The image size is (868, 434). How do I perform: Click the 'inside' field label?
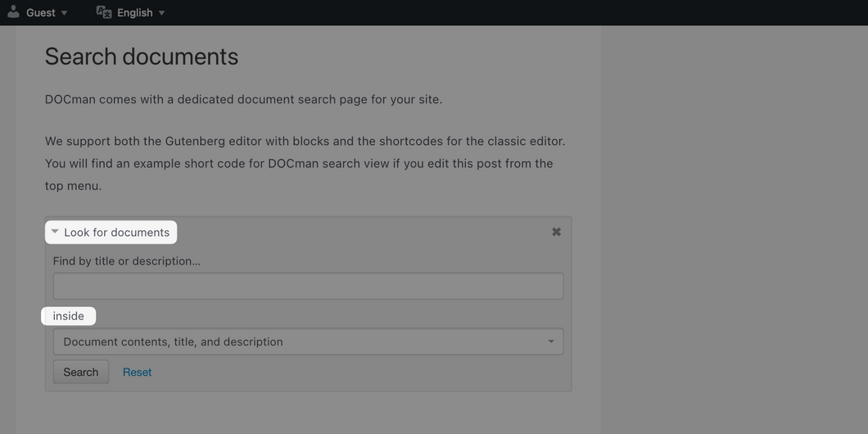click(x=69, y=316)
